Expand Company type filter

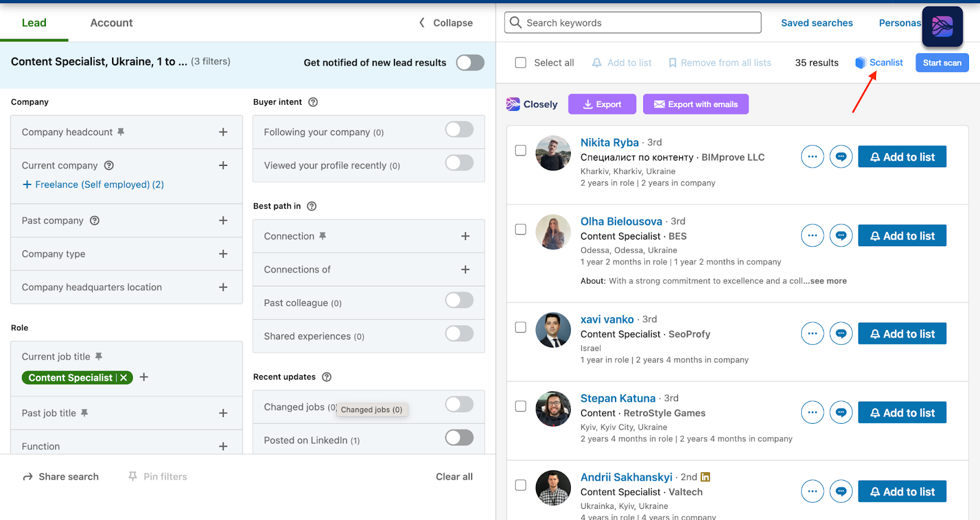click(224, 254)
